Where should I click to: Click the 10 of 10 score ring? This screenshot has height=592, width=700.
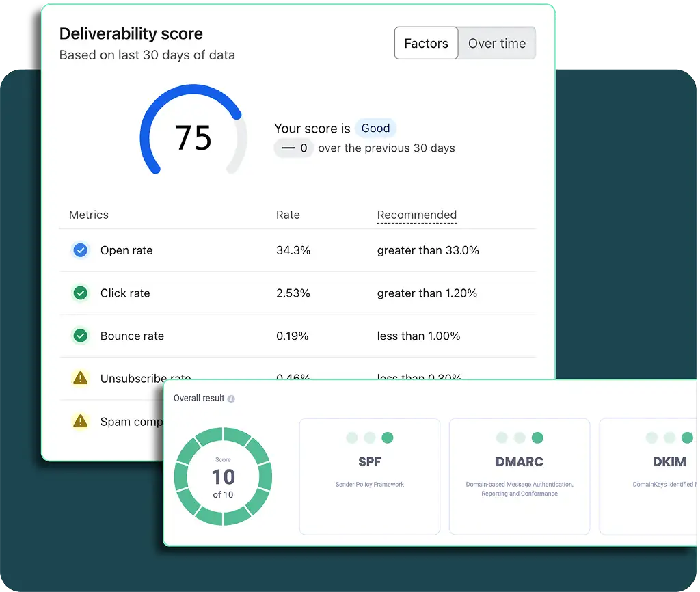coord(223,476)
